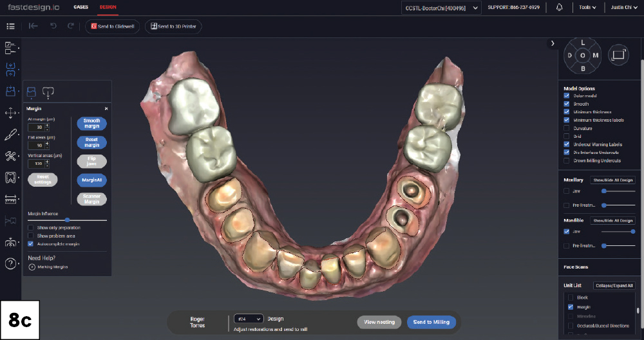Screen dimensions: 644x340
Task: Increase AI margin value stepper
Action: pyautogui.click(x=47, y=125)
